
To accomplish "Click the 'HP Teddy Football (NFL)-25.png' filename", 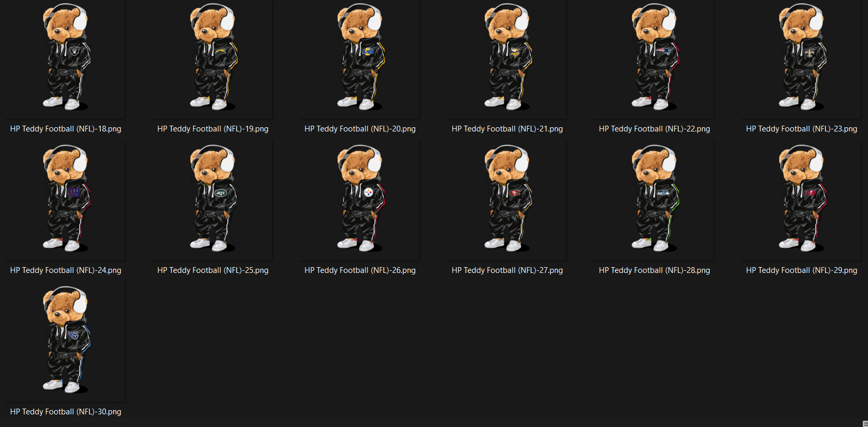I will click(213, 270).
